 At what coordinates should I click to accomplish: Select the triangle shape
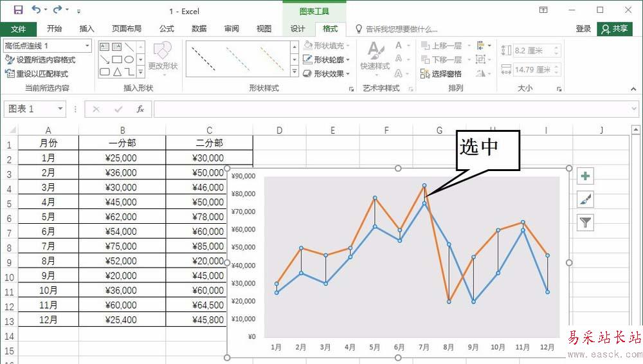coord(117,72)
